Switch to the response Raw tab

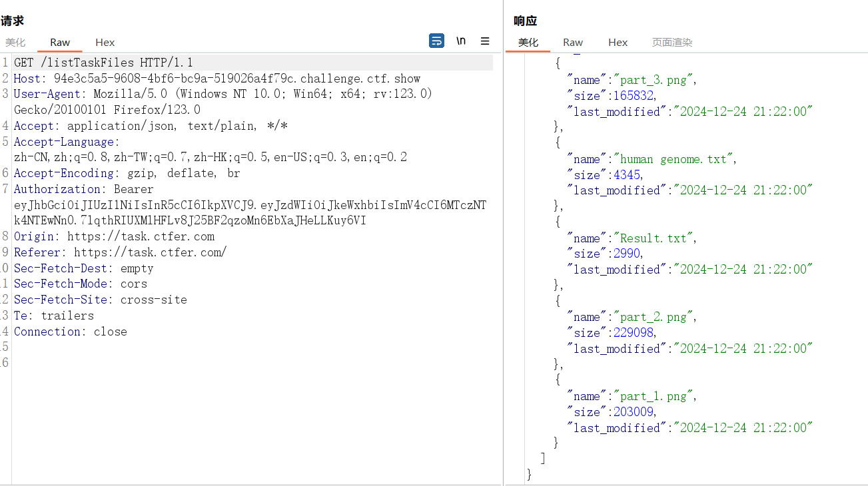(573, 42)
